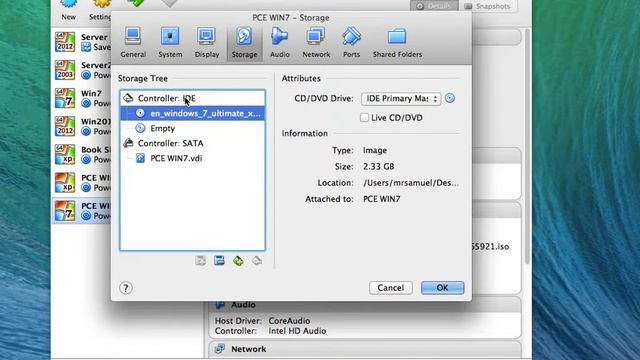This screenshot has width=640, height=360.
Task: Open the storage dialog help button
Action: click(x=126, y=288)
